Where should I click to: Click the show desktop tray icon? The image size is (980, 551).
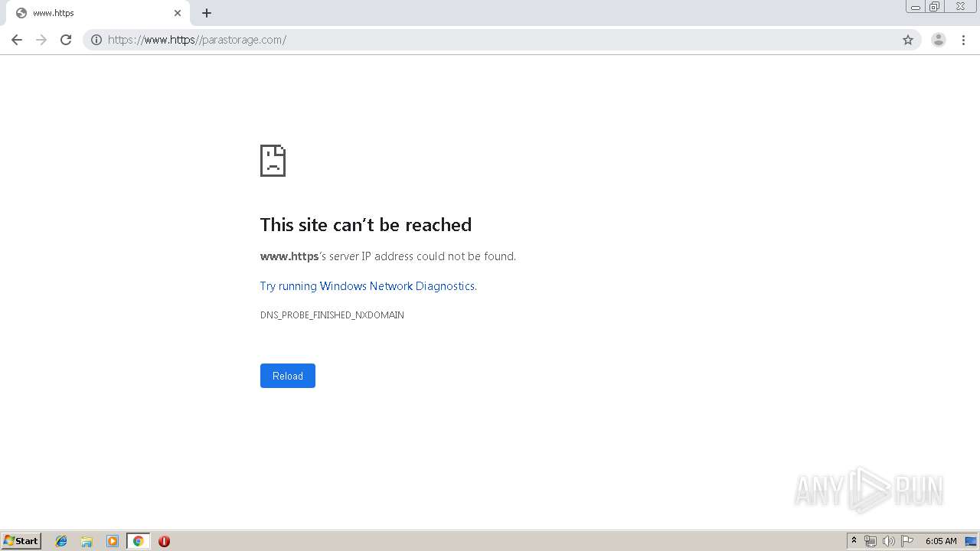point(971,541)
